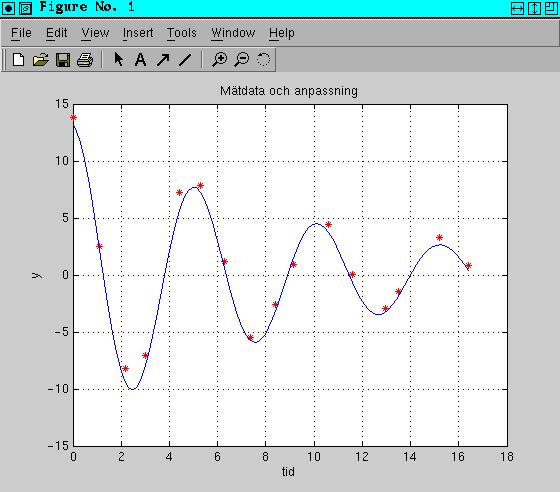
Task: Open file using folder icon
Action: (x=41, y=60)
